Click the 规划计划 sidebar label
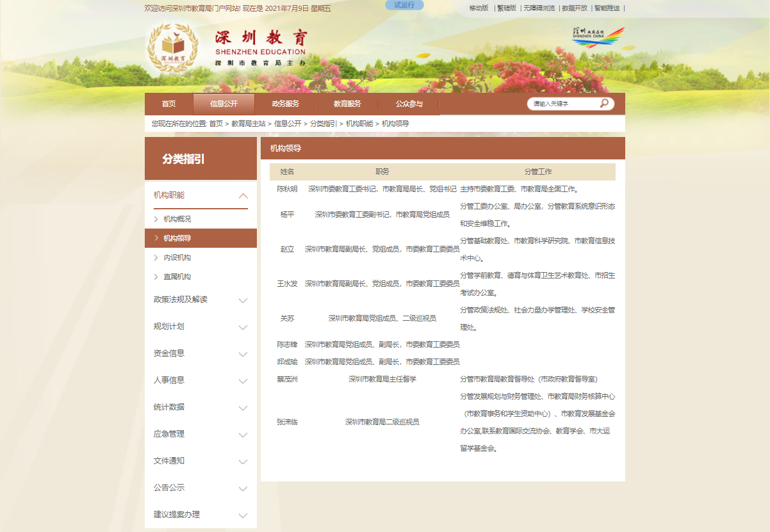Image resolution: width=770 pixels, height=532 pixels. click(169, 326)
